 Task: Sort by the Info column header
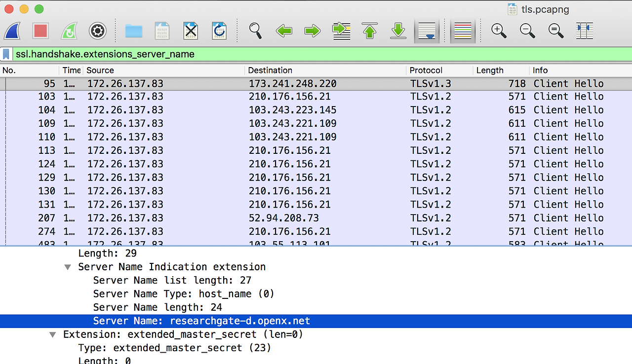(x=581, y=71)
